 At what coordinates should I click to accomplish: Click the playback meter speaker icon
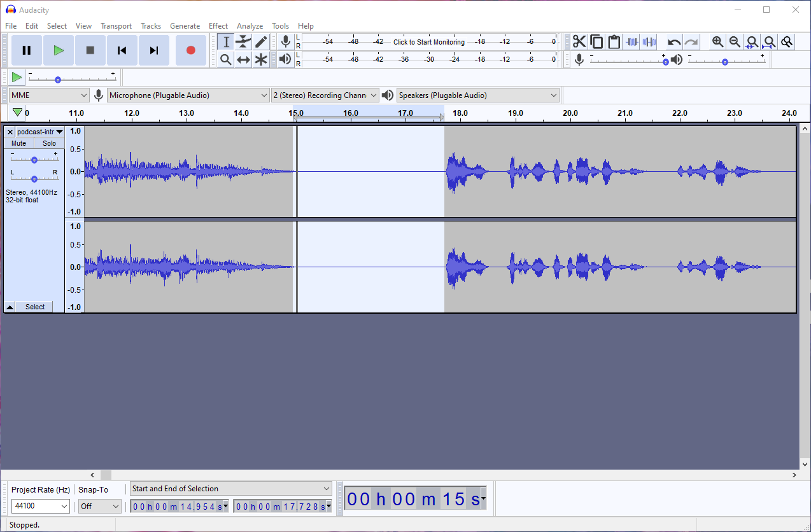tap(286, 59)
